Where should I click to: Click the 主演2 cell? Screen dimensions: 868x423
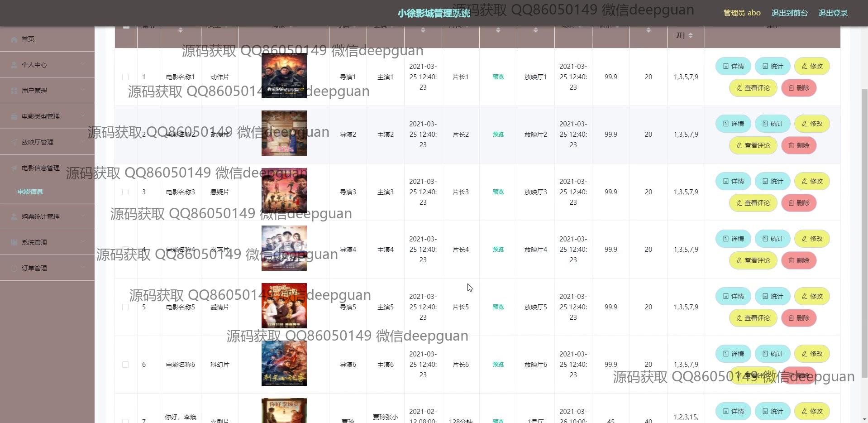pos(386,135)
